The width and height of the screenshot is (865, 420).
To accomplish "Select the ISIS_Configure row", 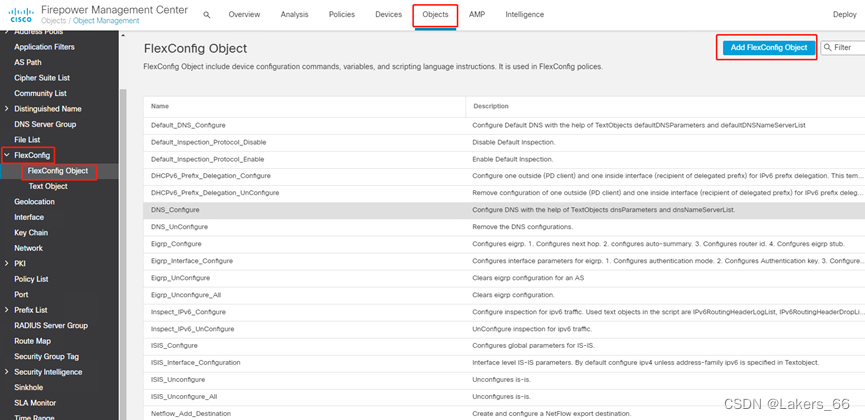I will [x=504, y=346].
